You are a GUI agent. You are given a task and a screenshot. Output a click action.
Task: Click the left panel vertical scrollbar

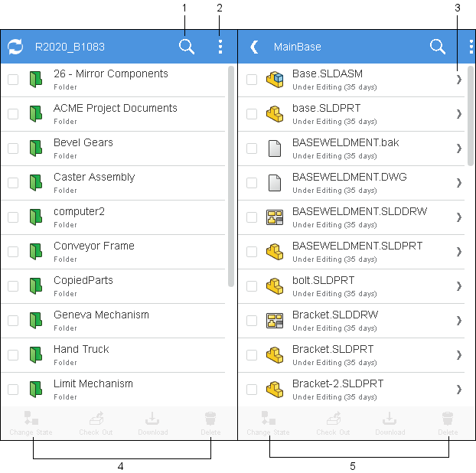231,176
